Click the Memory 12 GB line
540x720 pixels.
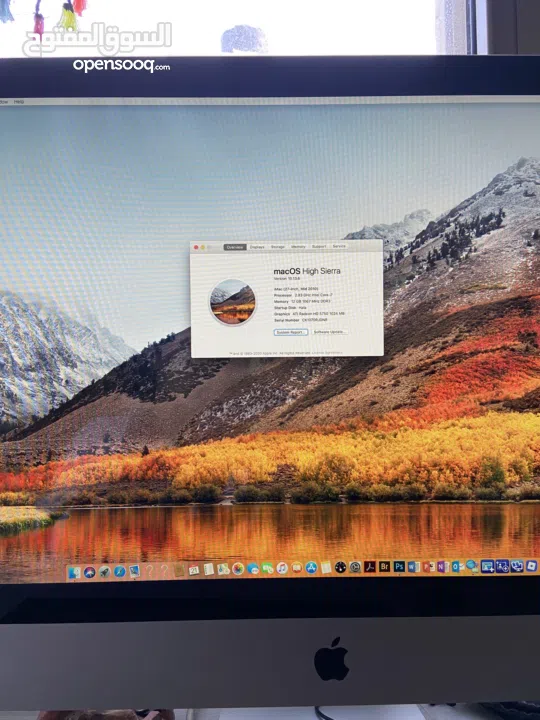click(302, 302)
